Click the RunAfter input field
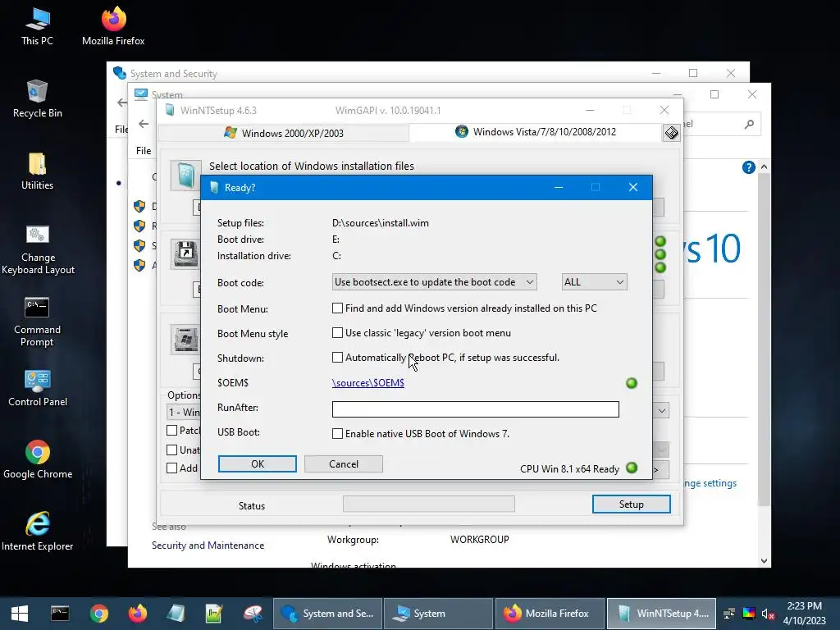 [x=475, y=409]
